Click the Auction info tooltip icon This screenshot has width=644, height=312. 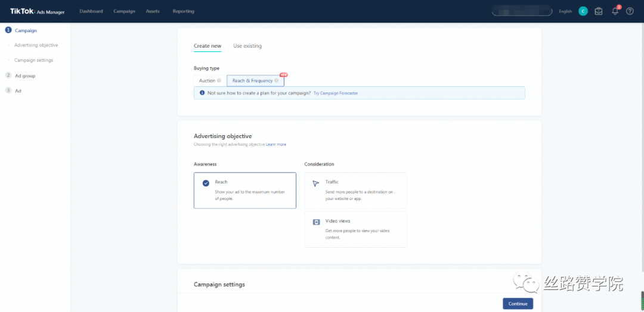[x=219, y=81]
